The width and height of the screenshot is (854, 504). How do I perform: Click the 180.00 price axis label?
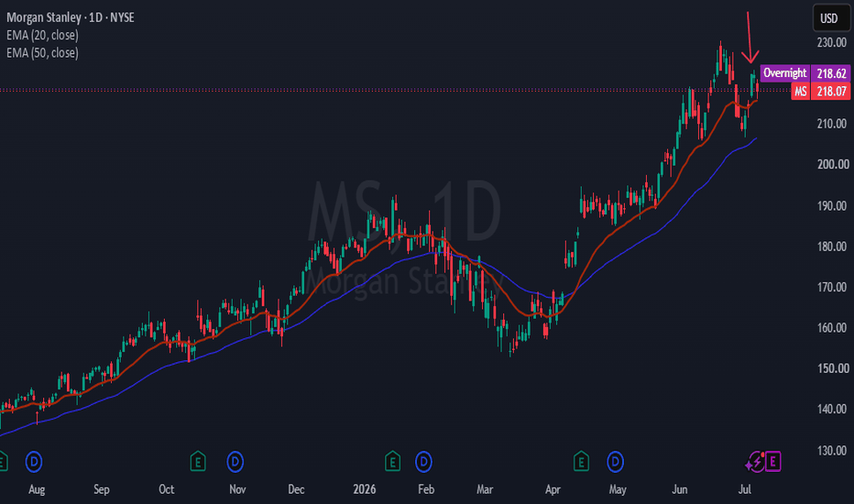coord(832,247)
